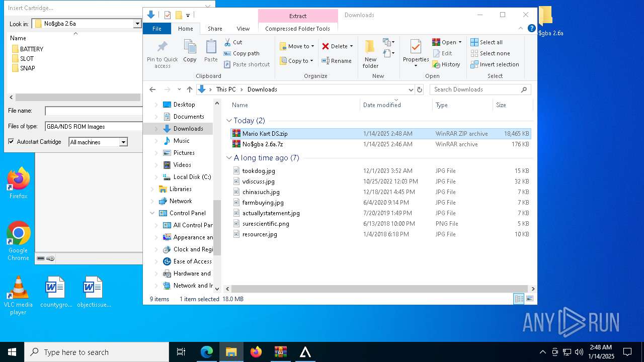Click the taskbar search box
This screenshot has width=644, height=362.
click(97, 352)
